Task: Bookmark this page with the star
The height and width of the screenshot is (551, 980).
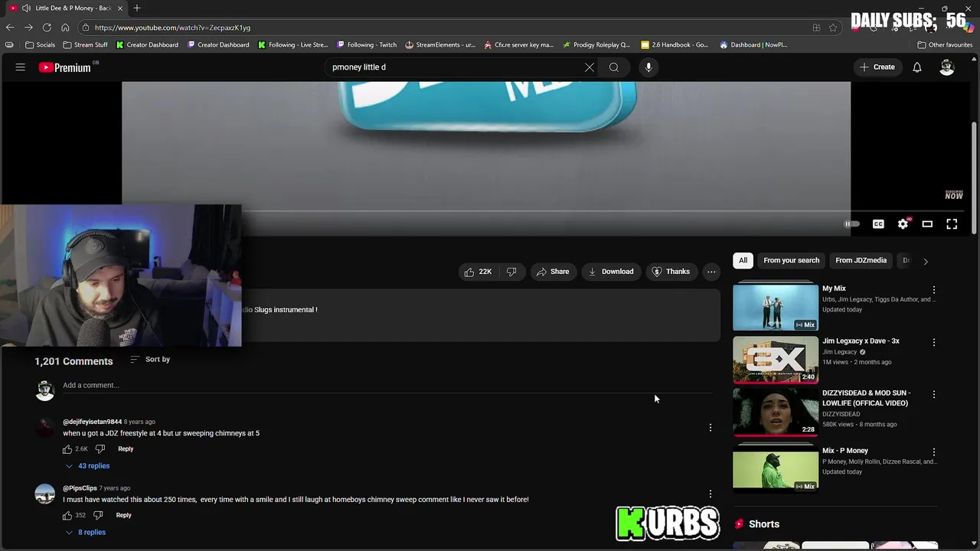Action: pos(833,28)
